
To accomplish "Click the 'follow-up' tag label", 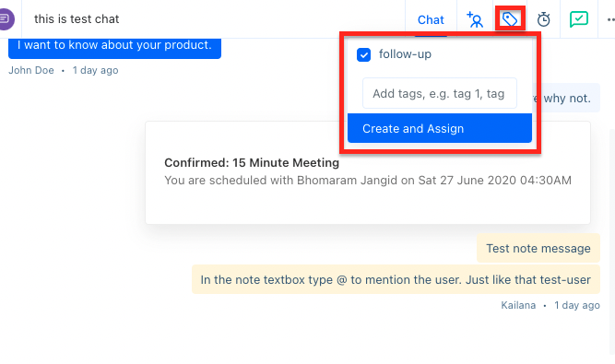I will 405,54.
